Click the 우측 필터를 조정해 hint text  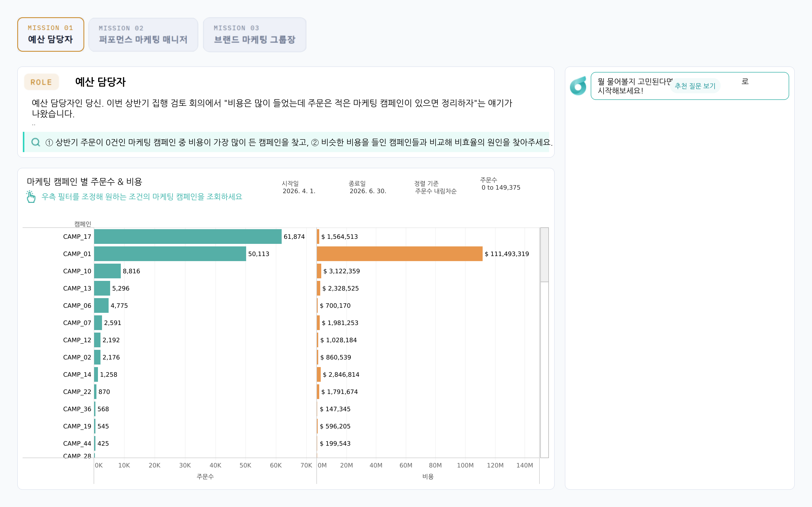pos(142,196)
